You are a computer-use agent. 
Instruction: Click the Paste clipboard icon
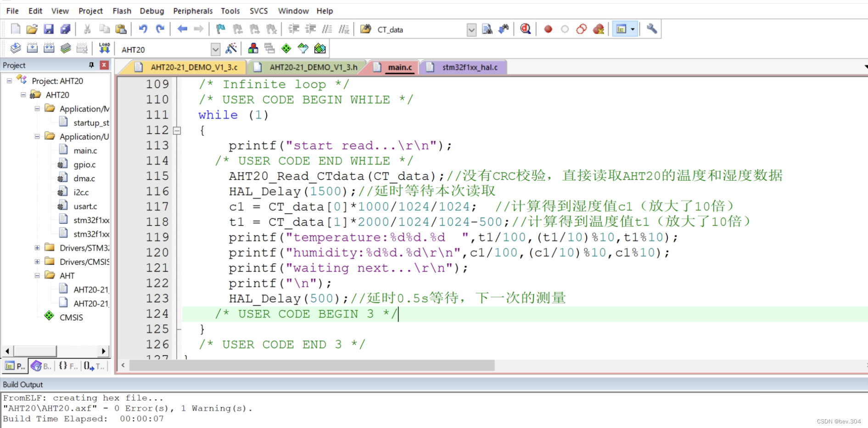tap(121, 29)
